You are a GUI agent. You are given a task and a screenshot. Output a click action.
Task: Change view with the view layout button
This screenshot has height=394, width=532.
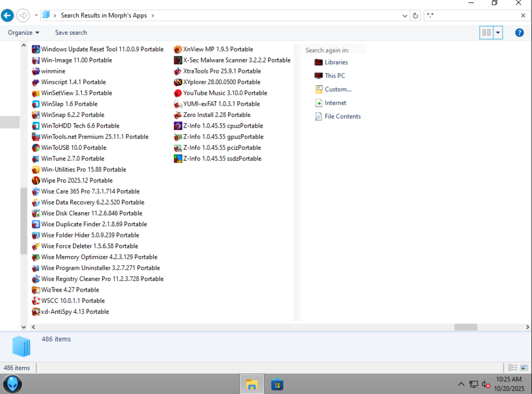point(486,33)
